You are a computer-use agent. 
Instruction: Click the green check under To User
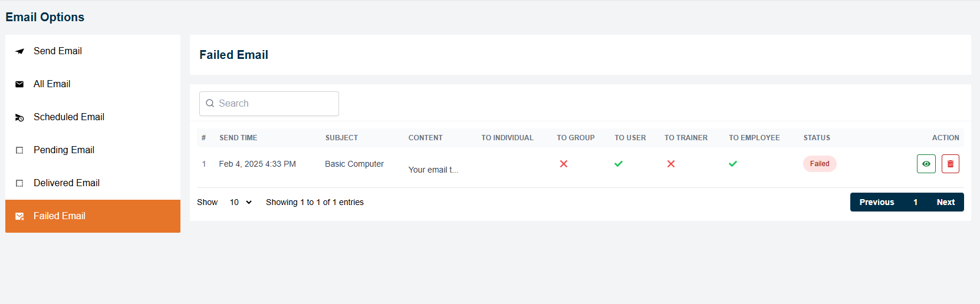click(618, 164)
